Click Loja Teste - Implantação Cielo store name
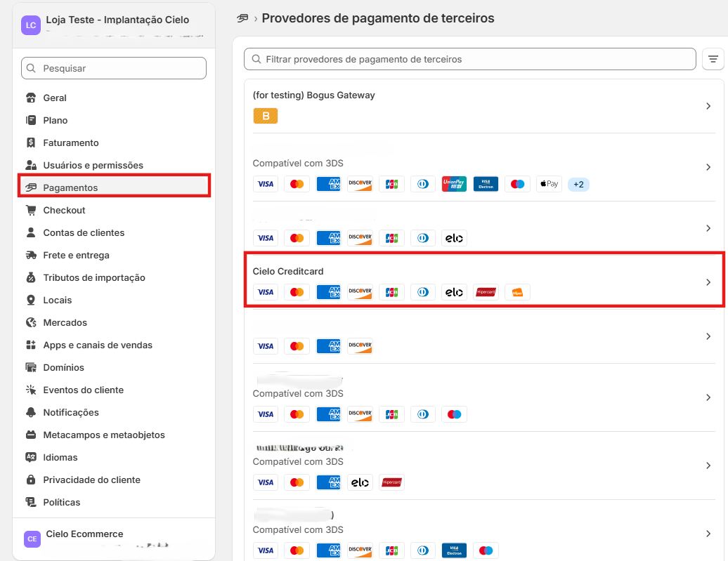728x561 pixels. click(117, 20)
